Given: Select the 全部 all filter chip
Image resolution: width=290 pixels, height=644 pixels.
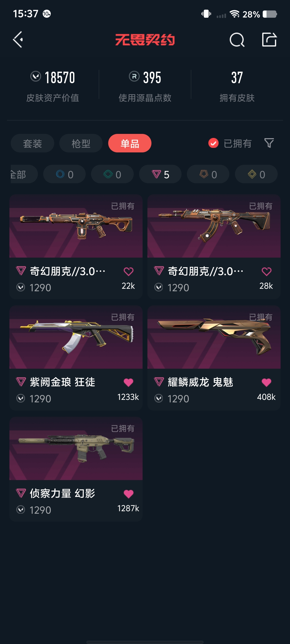Looking at the screenshot, I should (24, 174).
